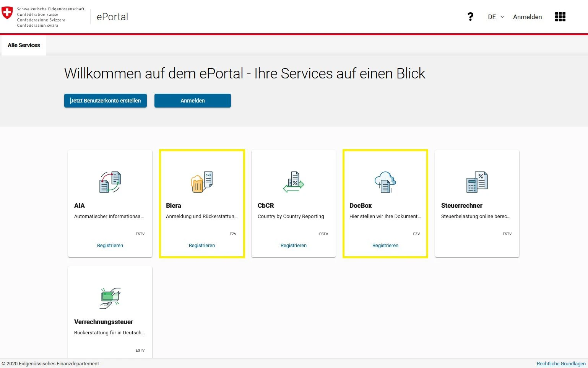Click Registrieren link under CbCR
This screenshot has height=368, width=588.
294,246
